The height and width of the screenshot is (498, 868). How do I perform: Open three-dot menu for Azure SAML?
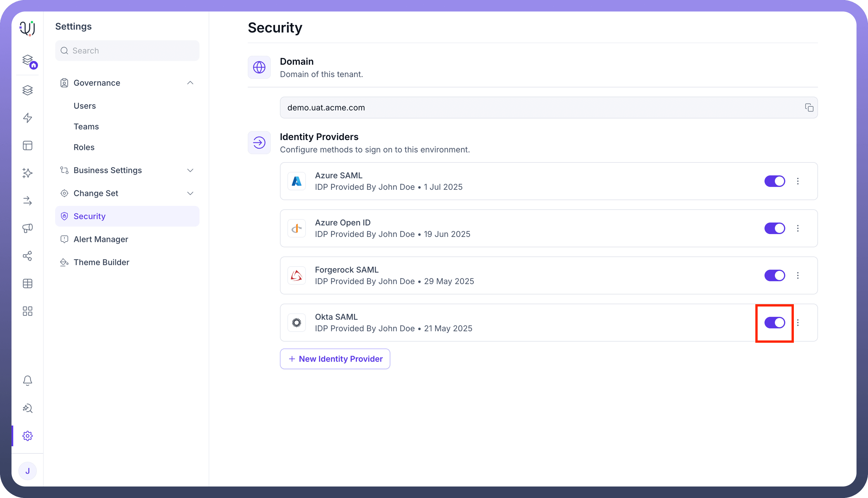pos(798,181)
